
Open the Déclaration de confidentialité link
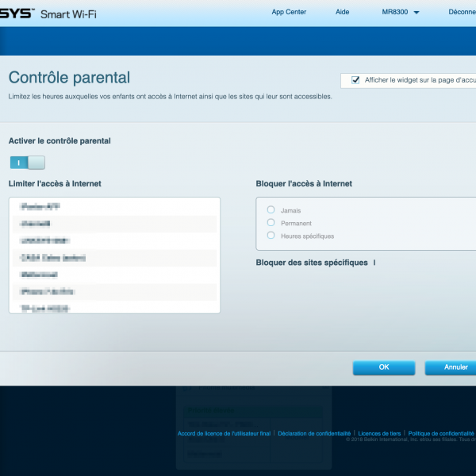314,434
